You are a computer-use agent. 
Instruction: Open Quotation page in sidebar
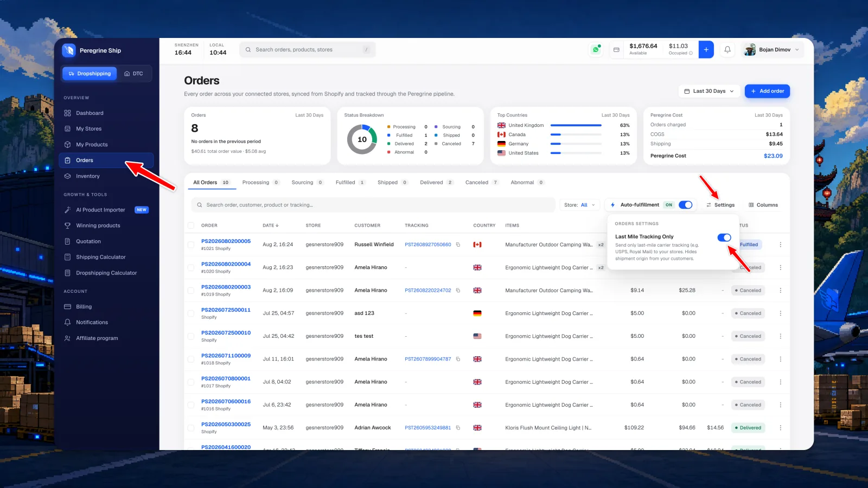tap(106, 241)
